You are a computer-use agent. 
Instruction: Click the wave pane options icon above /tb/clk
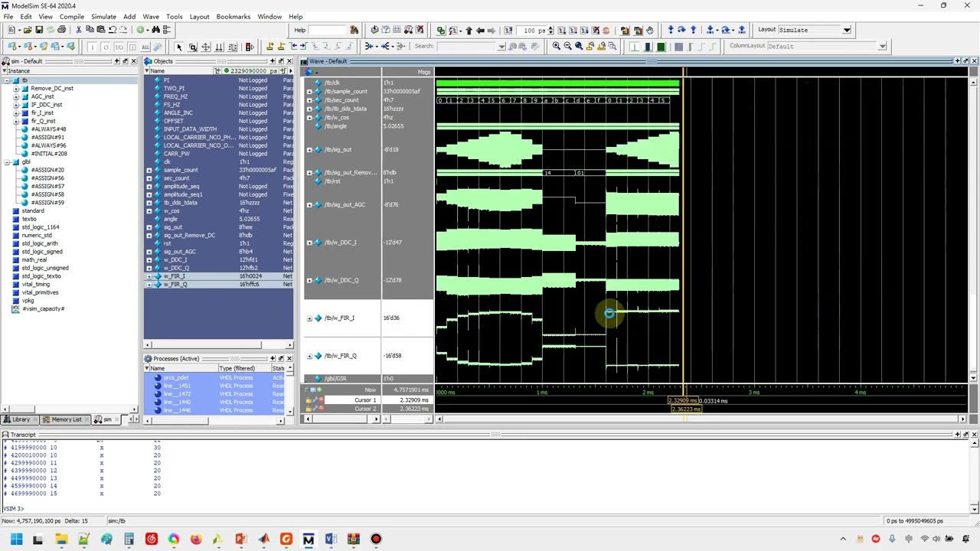(312, 72)
